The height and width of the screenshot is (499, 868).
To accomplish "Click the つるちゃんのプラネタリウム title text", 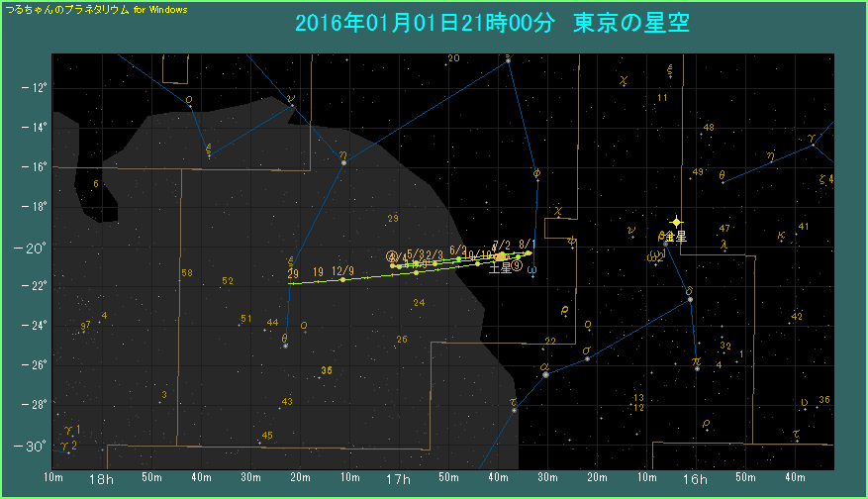I will tap(96, 8).
